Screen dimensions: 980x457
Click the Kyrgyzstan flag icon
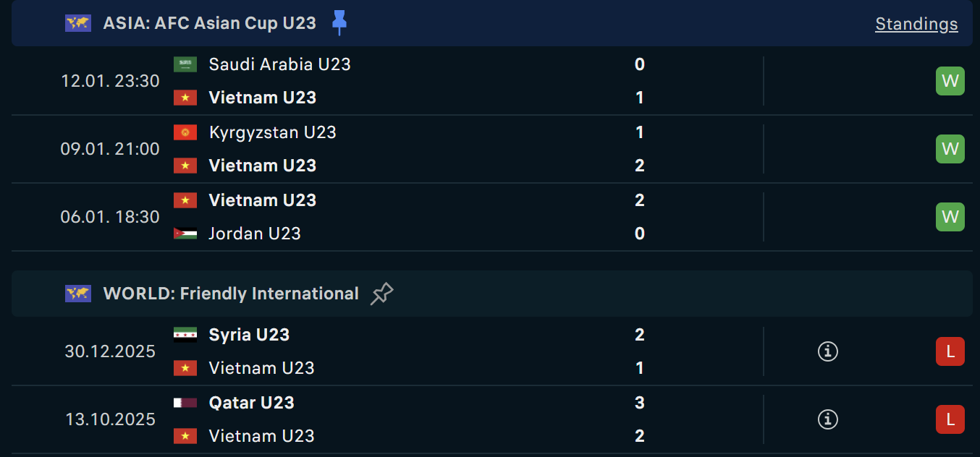coord(185,132)
